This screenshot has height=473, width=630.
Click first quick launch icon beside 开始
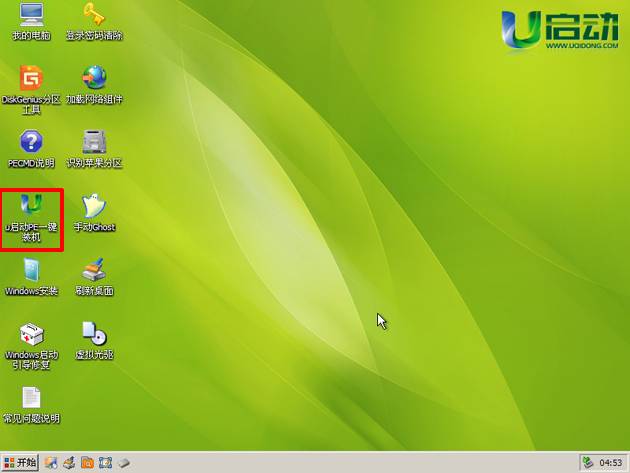click(x=51, y=463)
